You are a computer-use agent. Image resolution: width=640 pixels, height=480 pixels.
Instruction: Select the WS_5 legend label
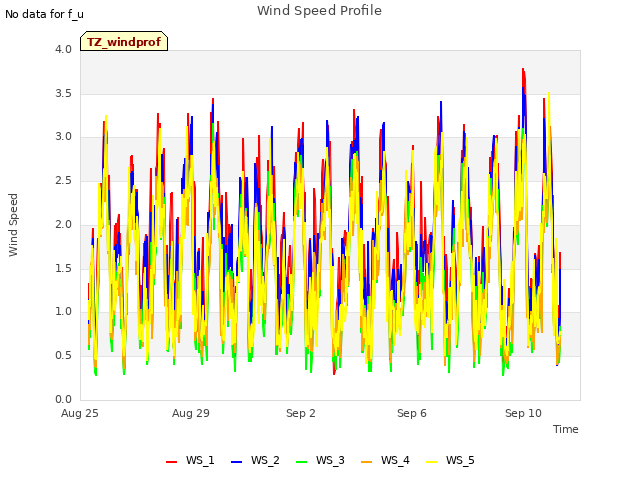coord(460,460)
